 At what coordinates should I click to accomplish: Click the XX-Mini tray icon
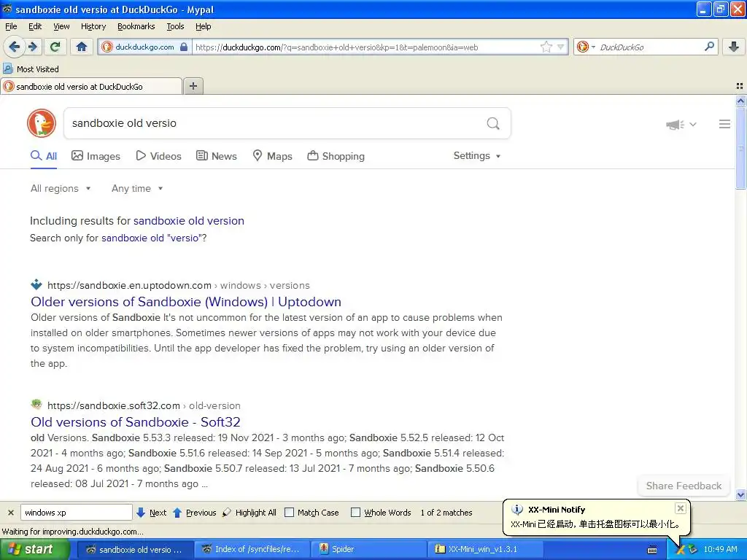coord(681,550)
